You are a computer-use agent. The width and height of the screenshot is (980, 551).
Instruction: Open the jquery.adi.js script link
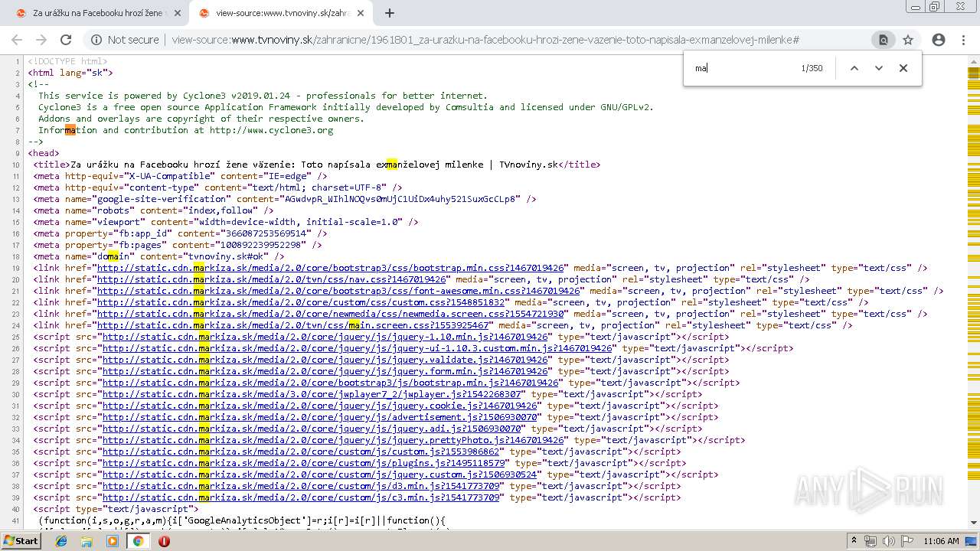click(311, 429)
